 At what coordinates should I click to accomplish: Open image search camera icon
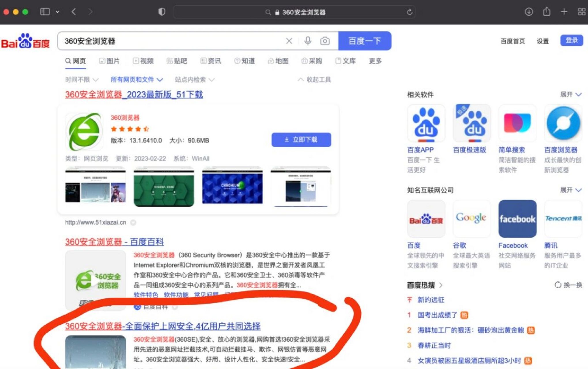point(325,41)
